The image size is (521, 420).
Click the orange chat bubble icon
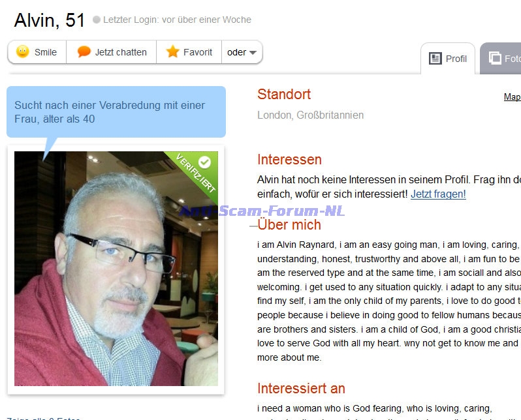[84, 52]
